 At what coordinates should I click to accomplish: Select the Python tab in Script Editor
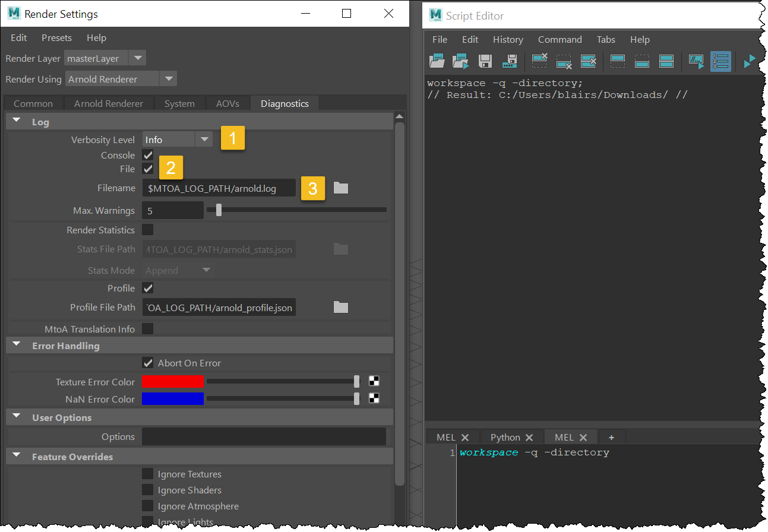tap(506, 436)
